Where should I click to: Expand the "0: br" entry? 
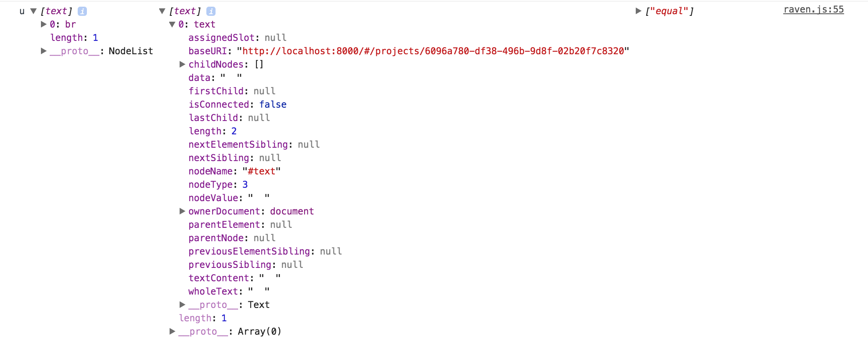click(43, 24)
